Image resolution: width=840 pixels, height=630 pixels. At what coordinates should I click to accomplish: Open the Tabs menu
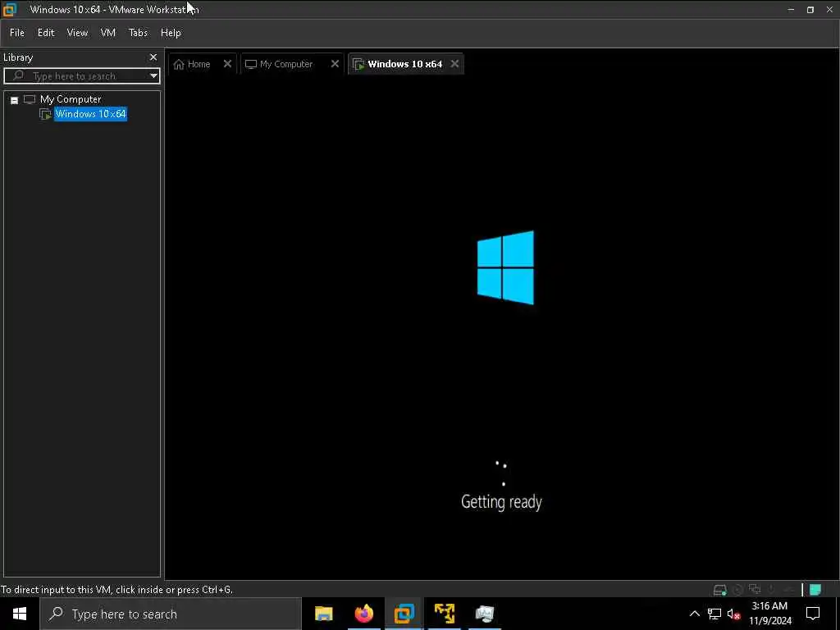click(x=138, y=33)
